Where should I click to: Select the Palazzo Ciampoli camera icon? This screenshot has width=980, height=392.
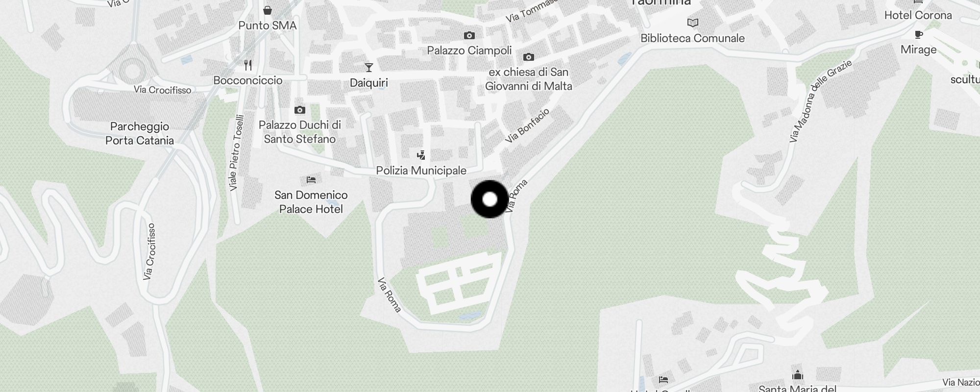[469, 35]
